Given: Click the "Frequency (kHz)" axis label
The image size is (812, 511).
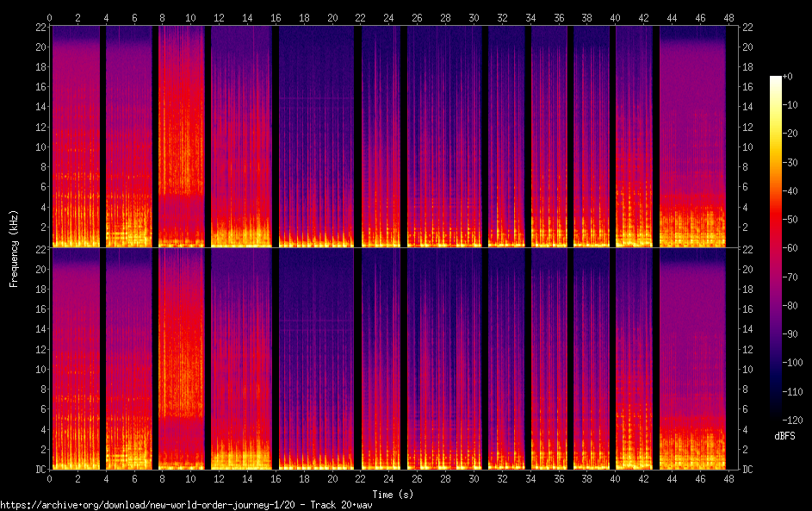Looking at the screenshot, I should tap(14, 248).
